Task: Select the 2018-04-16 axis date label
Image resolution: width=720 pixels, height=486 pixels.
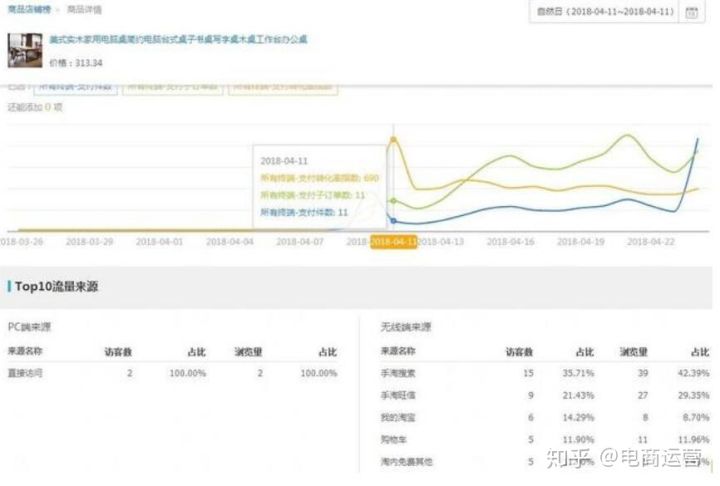Action: [x=512, y=242]
